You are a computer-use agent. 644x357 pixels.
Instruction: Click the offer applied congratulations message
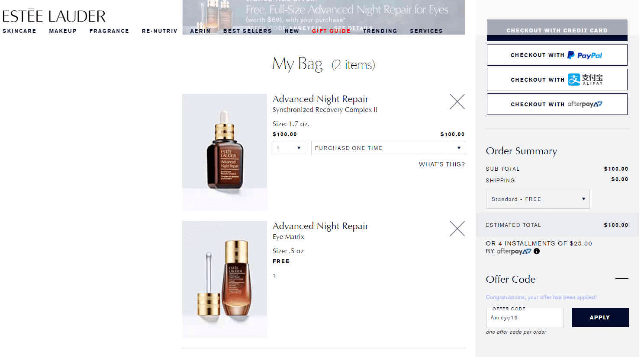541,297
